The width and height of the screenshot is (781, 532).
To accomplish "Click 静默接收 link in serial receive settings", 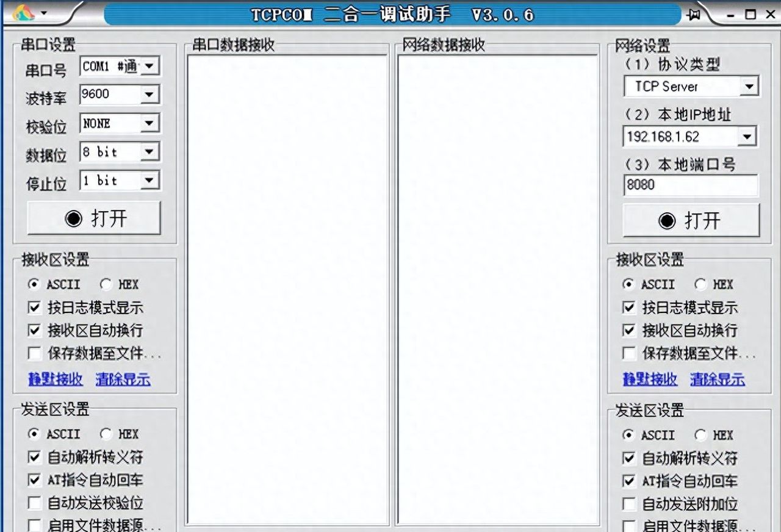I will tap(55, 379).
